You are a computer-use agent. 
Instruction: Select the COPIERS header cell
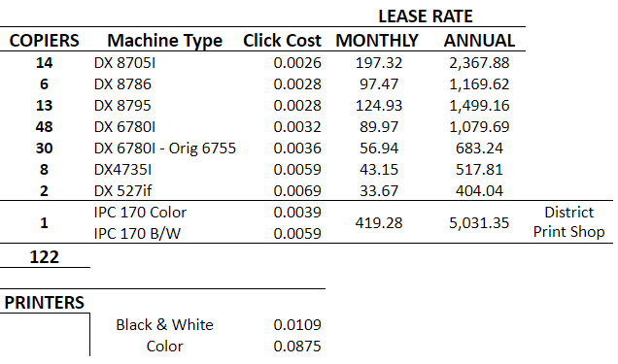[x=44, y=41]
